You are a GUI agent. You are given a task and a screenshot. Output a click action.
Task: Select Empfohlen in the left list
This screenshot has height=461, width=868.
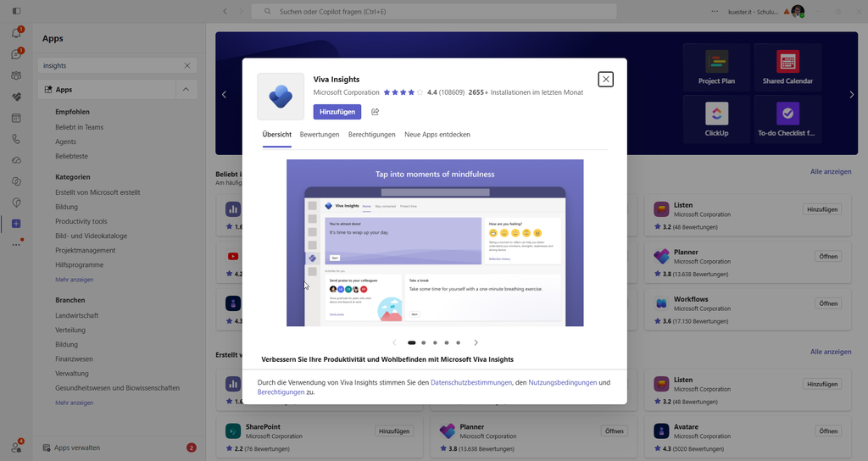point(73,112)
